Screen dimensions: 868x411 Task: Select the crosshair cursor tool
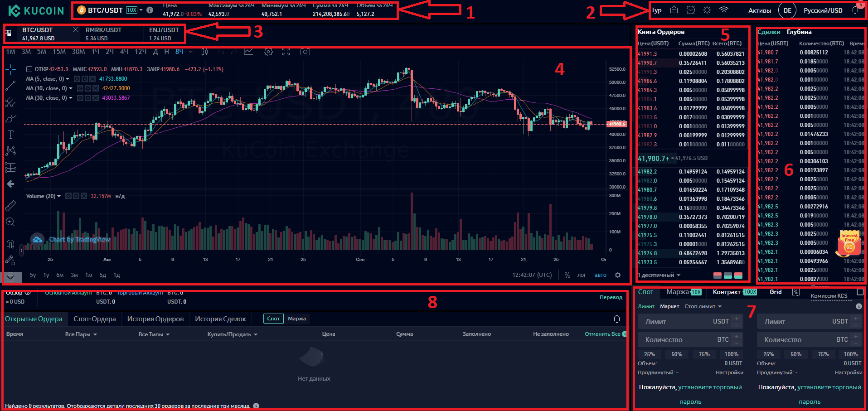pos(11,69)
